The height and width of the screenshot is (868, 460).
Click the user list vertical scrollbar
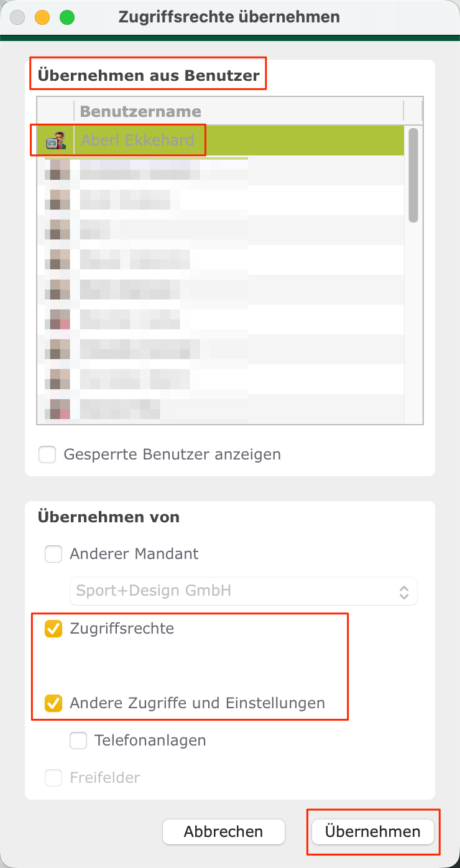413,175
